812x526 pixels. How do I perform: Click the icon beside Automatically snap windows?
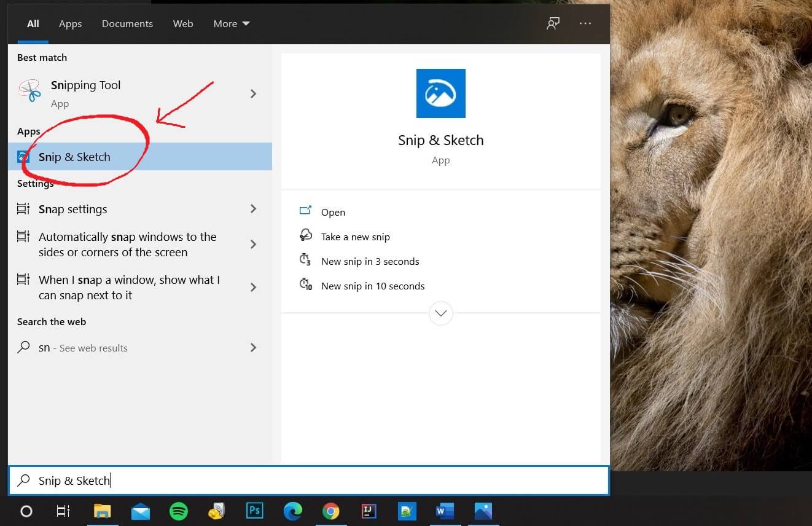pos(23,237)
